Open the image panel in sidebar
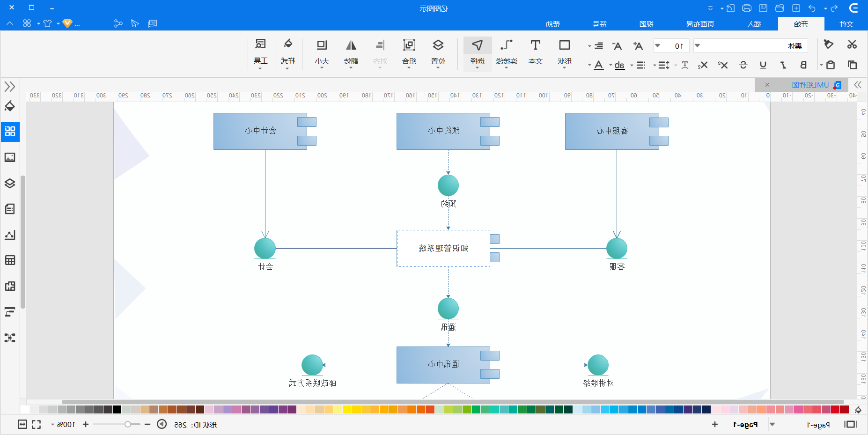This screenshot has height=435, width=868. pos(10,157)
